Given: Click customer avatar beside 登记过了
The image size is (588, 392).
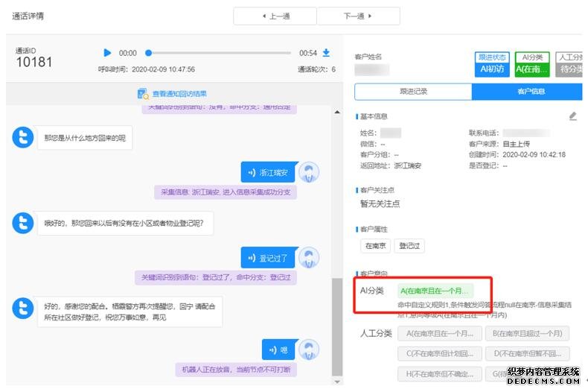Looking at the screenshot, I should [309, 258].
